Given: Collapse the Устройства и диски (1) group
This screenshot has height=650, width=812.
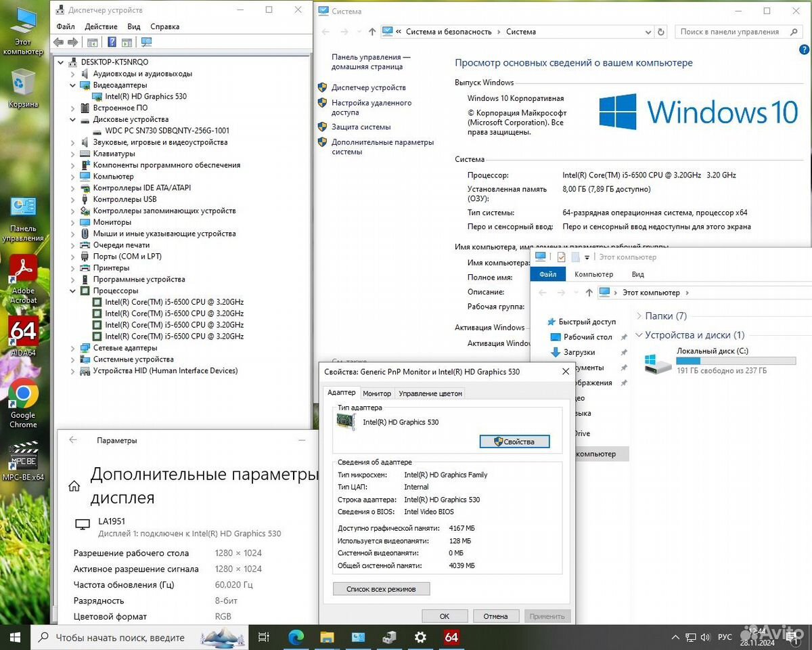Looking at the screenshot, I should coord(639,335).
